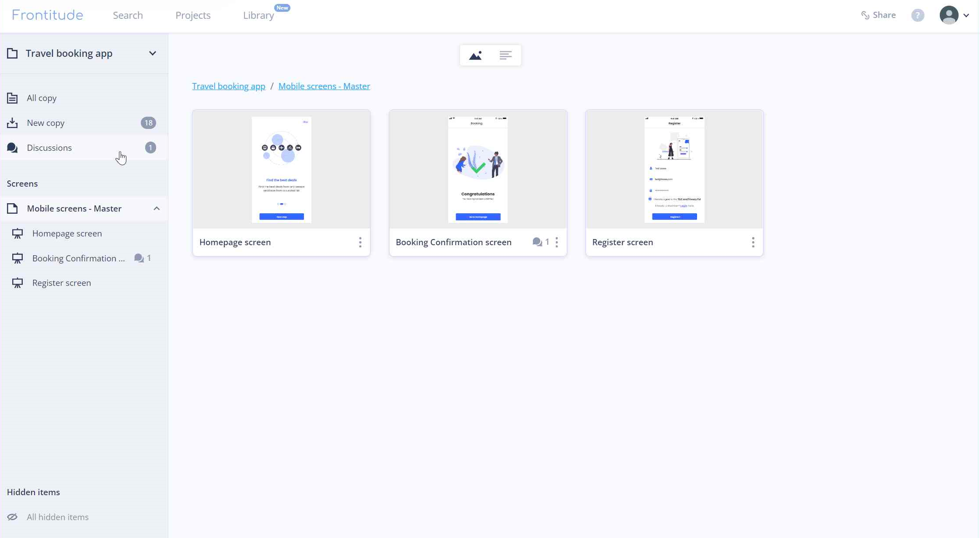Select the Homepage screen thumbnail
980x538 pixels.
click(x=281, y=169)
